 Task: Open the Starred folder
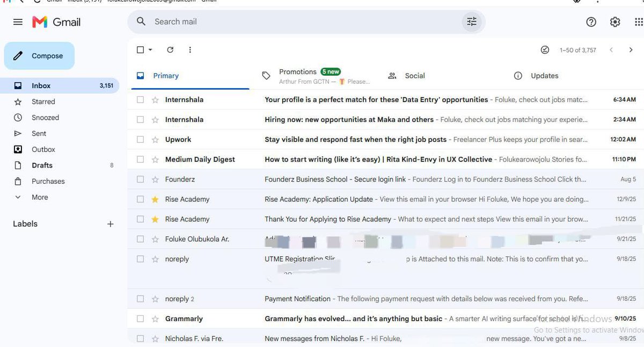[x=43, y=102]
